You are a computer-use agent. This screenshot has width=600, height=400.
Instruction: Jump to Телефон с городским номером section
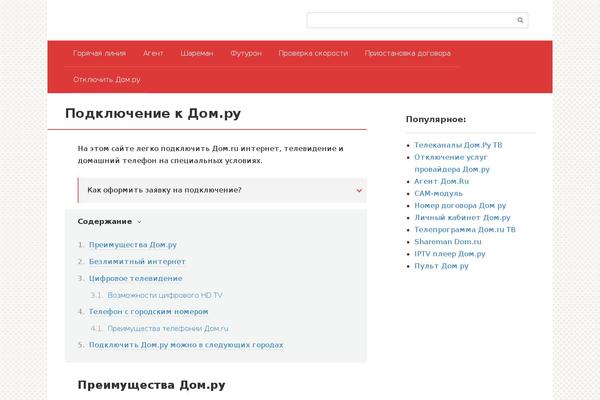[x=148, y=312]
